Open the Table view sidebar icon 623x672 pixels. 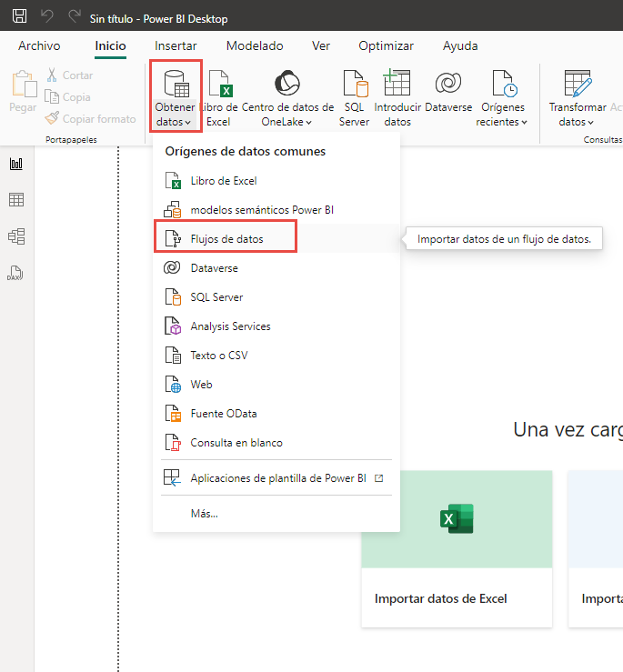16,200
